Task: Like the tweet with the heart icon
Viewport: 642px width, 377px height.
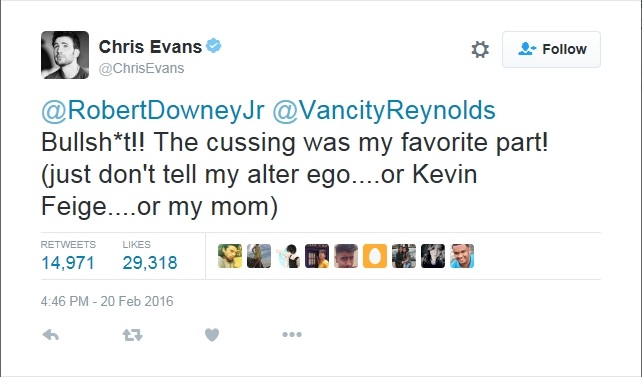Action: pyautogui.click(x=212, y=335)
